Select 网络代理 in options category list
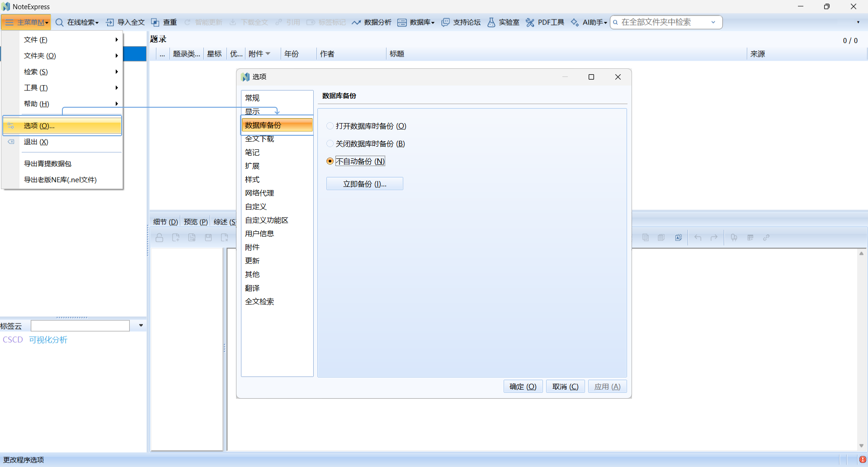 point(277,193)
